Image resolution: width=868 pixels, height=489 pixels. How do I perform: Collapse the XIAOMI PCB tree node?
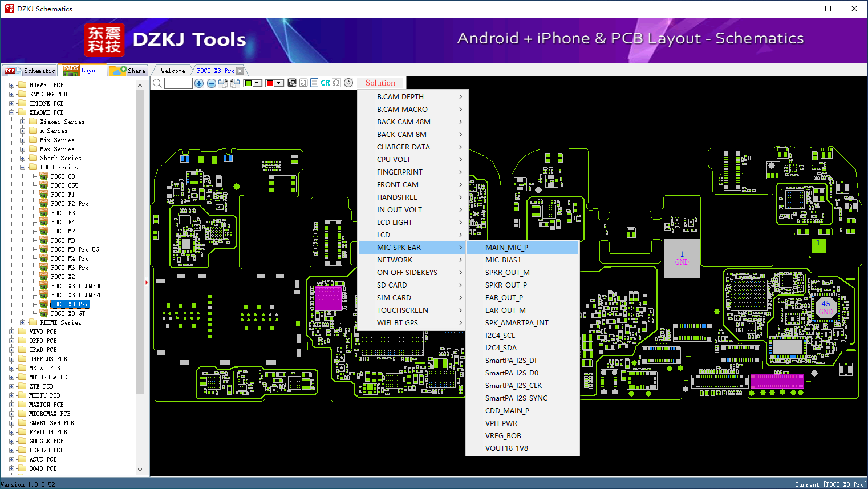[x=12, y=112]
